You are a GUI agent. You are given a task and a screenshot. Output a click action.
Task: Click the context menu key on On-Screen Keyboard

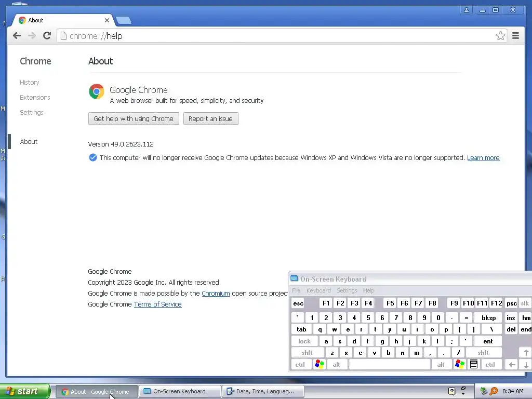pos(474,365)
